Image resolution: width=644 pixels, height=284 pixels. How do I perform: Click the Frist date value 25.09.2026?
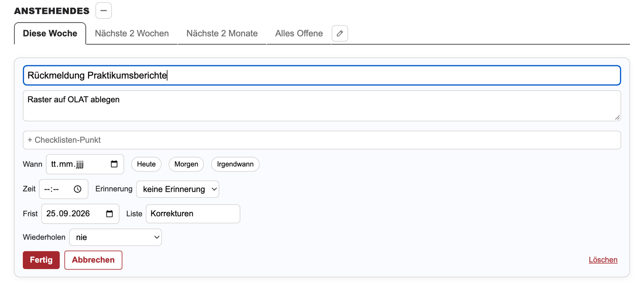pyautogui.click(x=68, y=214)
